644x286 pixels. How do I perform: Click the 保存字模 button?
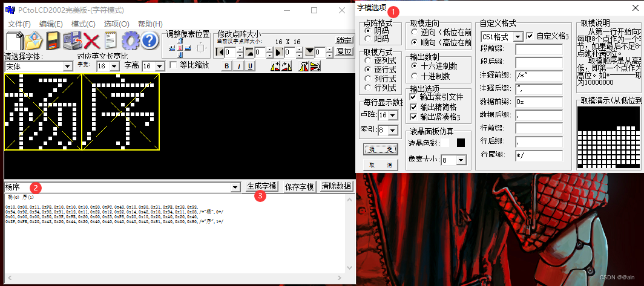coord(299,186)
